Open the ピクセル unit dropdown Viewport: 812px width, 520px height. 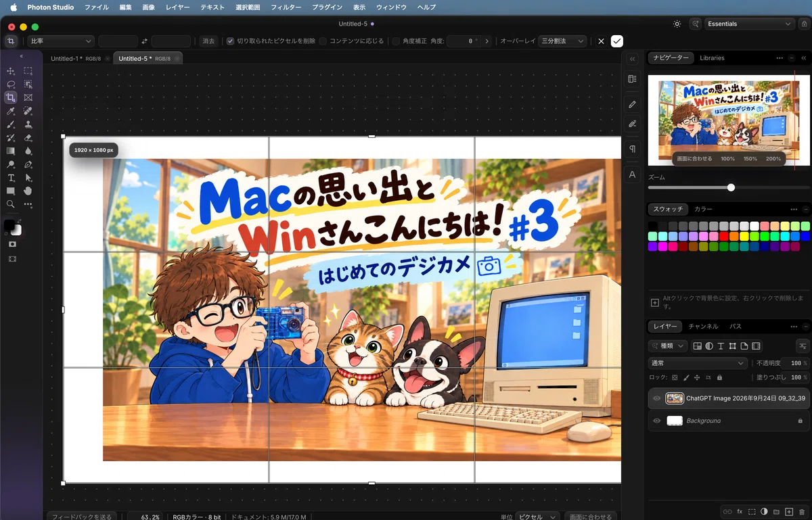point(537,517)
